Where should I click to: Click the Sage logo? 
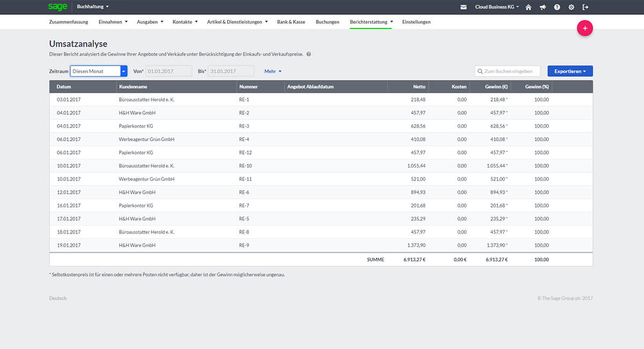click(57, 7)
